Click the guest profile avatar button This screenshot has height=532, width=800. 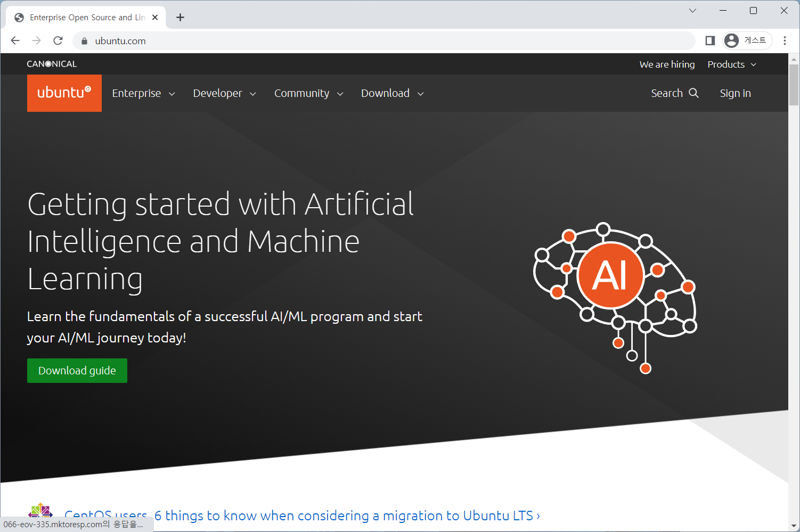tap(747, 40)
